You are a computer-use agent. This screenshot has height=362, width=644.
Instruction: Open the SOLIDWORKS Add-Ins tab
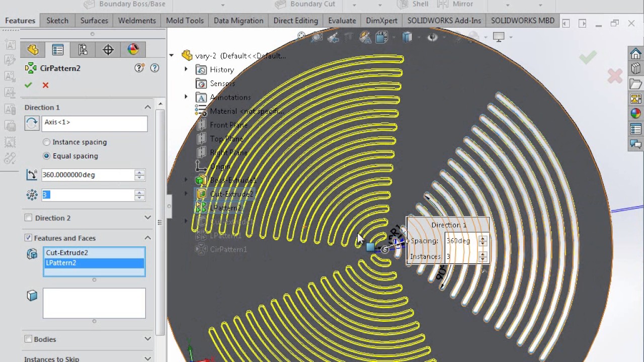click(x=444, y=21)
